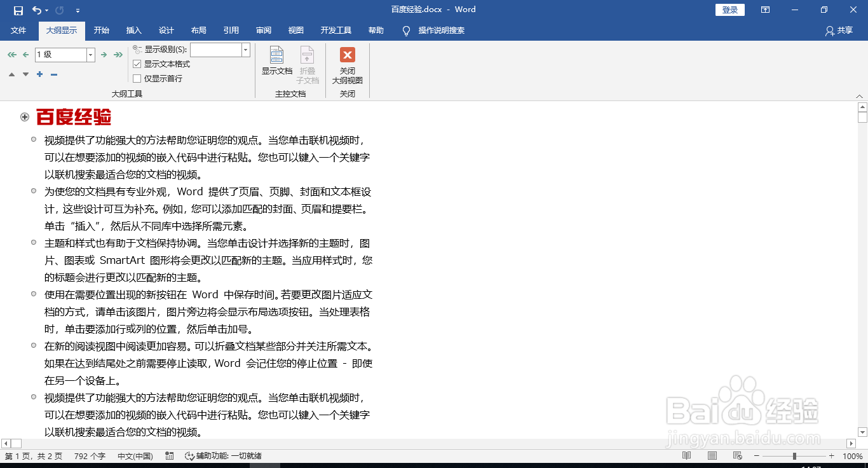Click the horizontal scrollbar right arrow
The image size is (868, 468).
(x=851, y=443)
